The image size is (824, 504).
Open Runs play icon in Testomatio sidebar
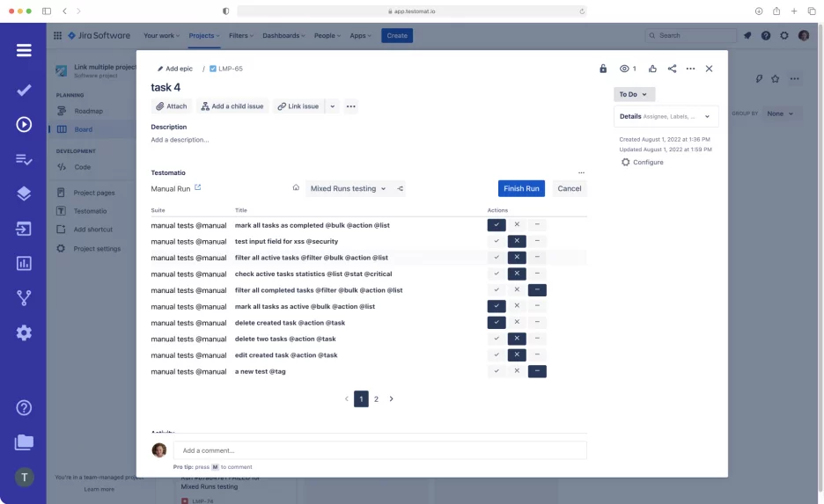[x=24, y=124]
